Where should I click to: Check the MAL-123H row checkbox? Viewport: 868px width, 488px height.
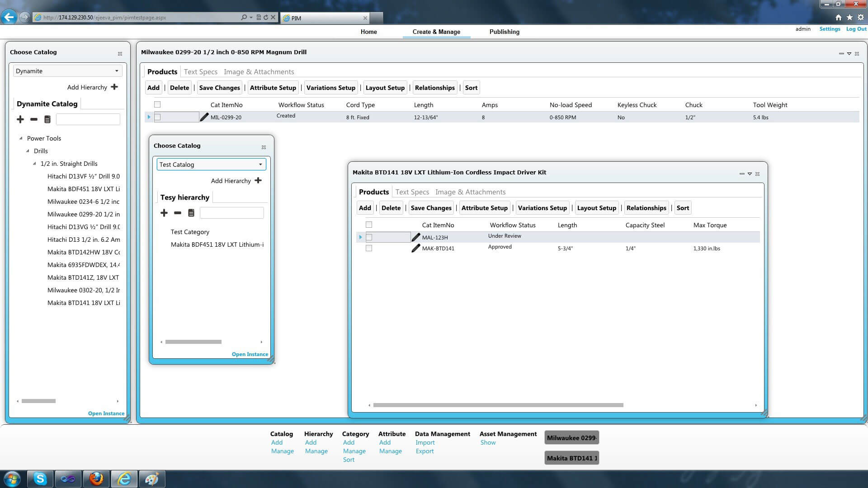[369, 237]
